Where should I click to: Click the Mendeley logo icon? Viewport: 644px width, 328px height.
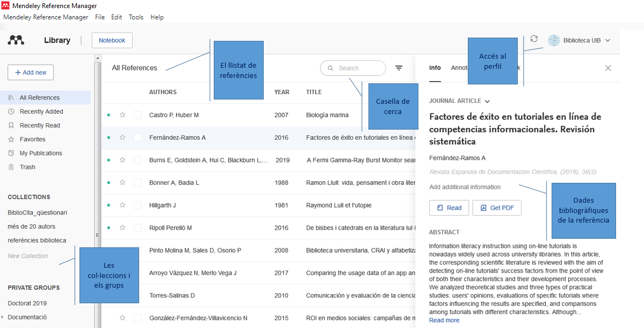pyautogui.click(x=16, y=40)
